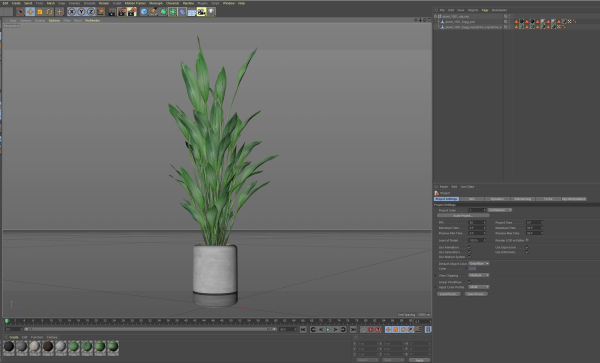Click the Render View icon
The image size is (600, 363).
tap(112, 12)
